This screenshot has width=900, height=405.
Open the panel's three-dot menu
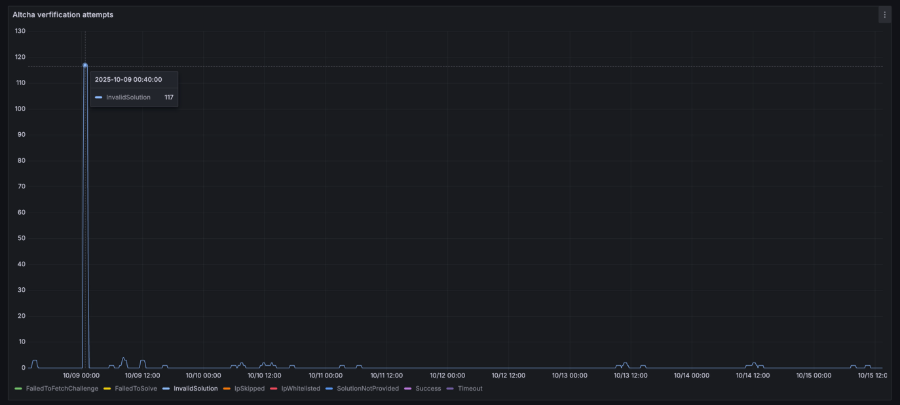884,15
